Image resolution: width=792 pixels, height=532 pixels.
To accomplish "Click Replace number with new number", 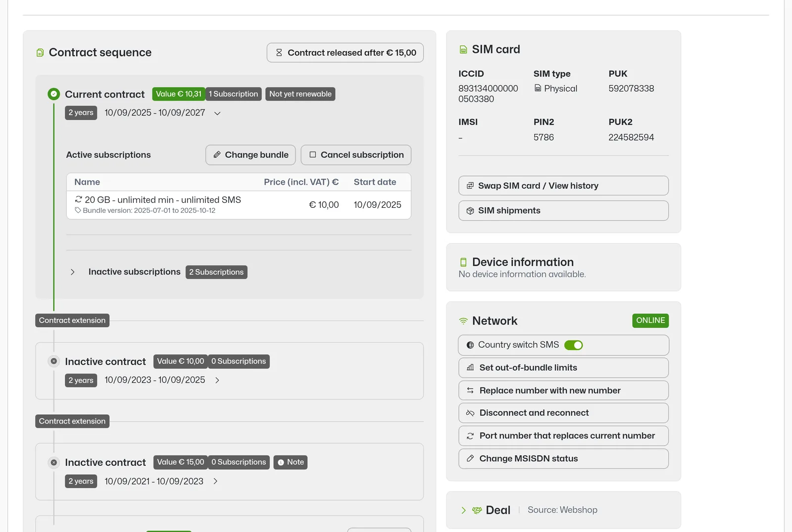I will [x=563, y=390].
